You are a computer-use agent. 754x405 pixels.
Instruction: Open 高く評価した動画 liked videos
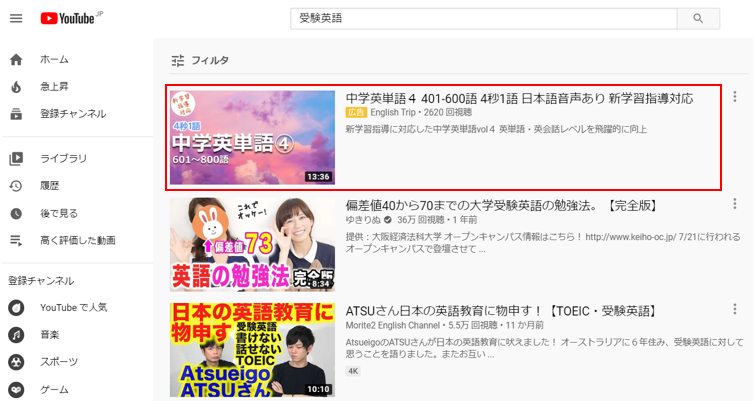pos(77,240)
